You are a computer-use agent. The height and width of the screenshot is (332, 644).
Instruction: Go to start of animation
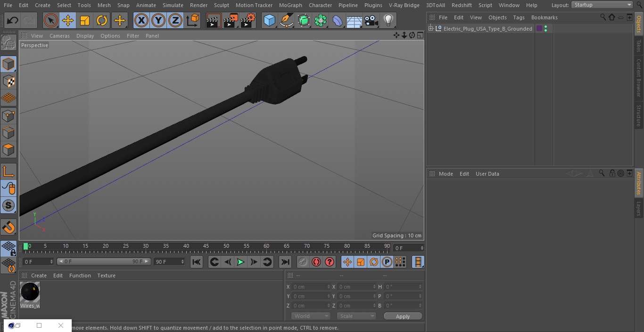click(197, 262)
